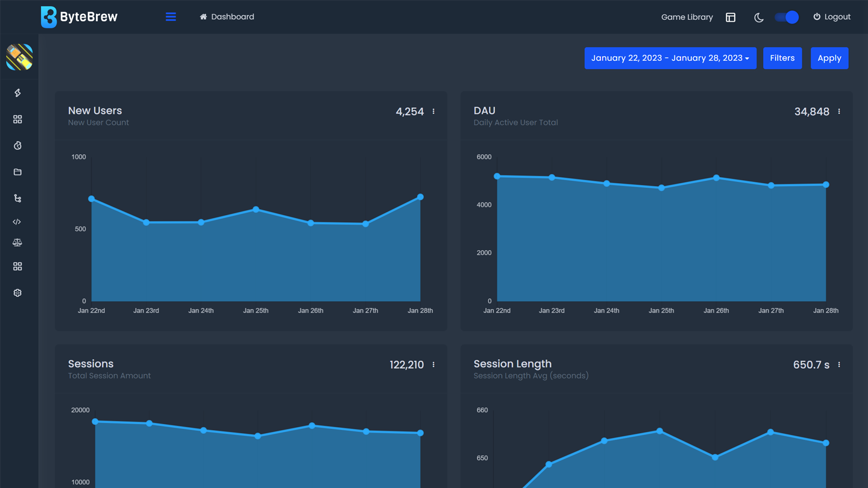868x488 pixels.
Task: Click the moon dark-mode icon
Action: [x=759, y=17]
